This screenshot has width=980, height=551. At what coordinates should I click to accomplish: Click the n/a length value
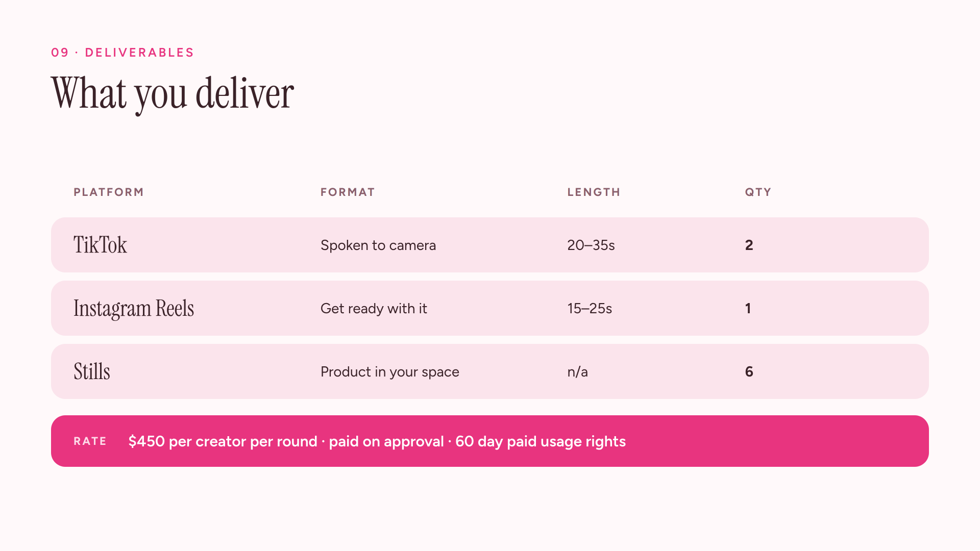click(577, 372)
